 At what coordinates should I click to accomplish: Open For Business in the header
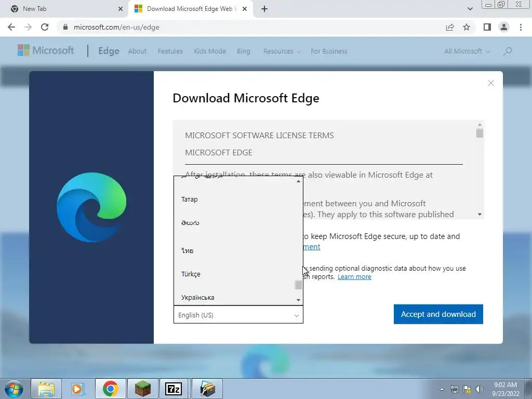point(329,51)
